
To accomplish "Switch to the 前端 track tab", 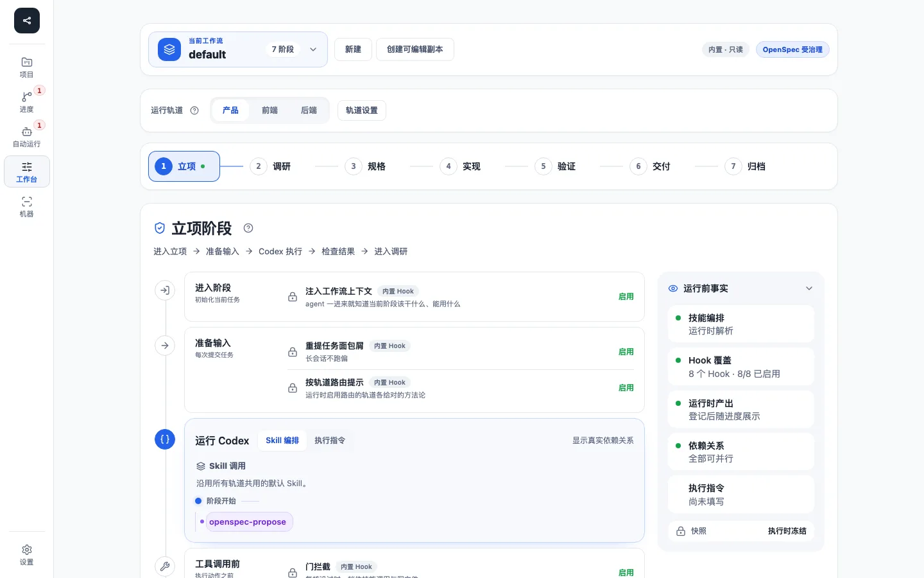I will point(269,110).
